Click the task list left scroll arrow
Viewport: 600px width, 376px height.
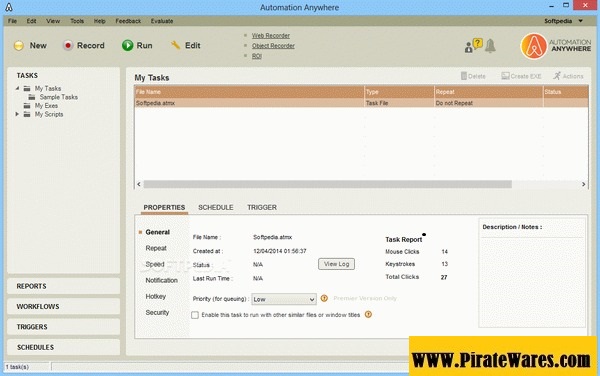[139, 184]
